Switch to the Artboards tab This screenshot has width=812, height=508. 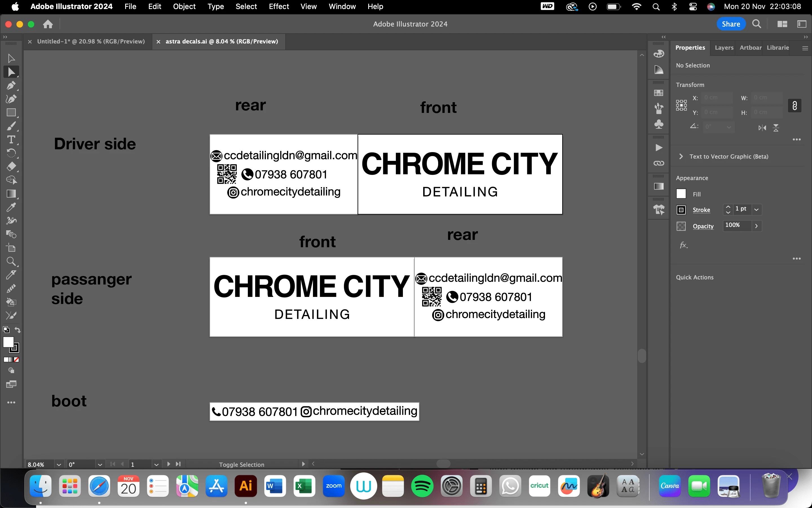point(750,48)
